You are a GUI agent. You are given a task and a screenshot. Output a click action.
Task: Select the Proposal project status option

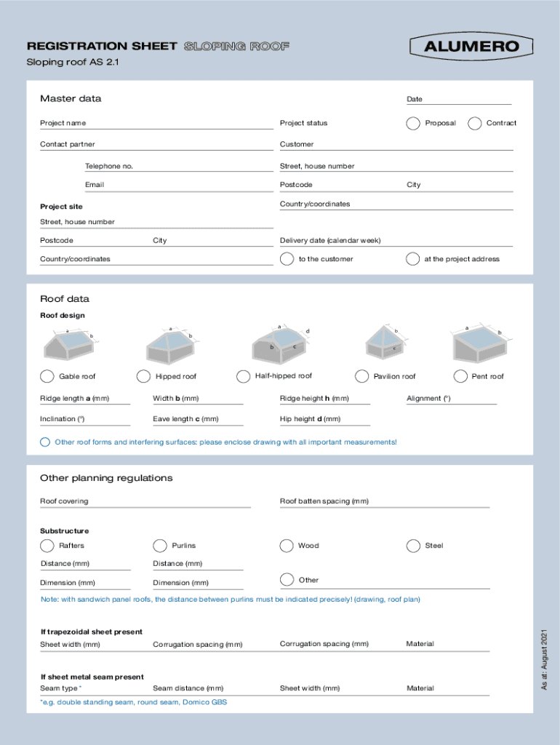[413, 123]
